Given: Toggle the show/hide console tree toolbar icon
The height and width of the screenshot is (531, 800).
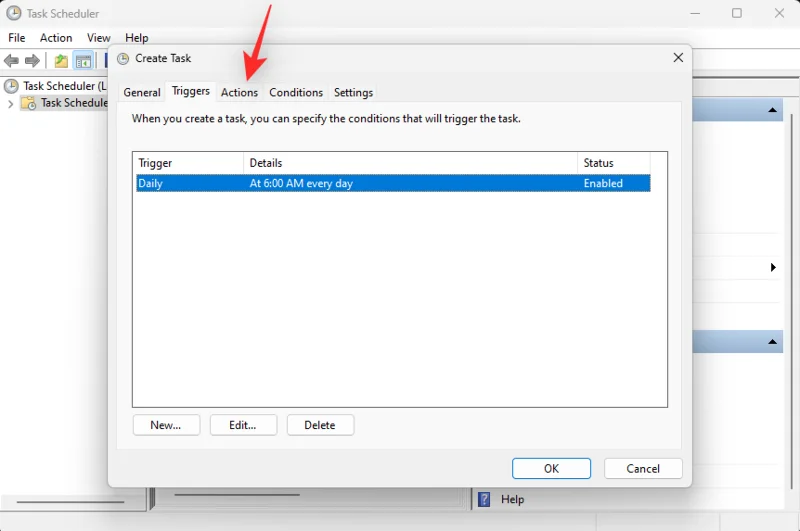Looking at the screenshot, I should 83,61.
